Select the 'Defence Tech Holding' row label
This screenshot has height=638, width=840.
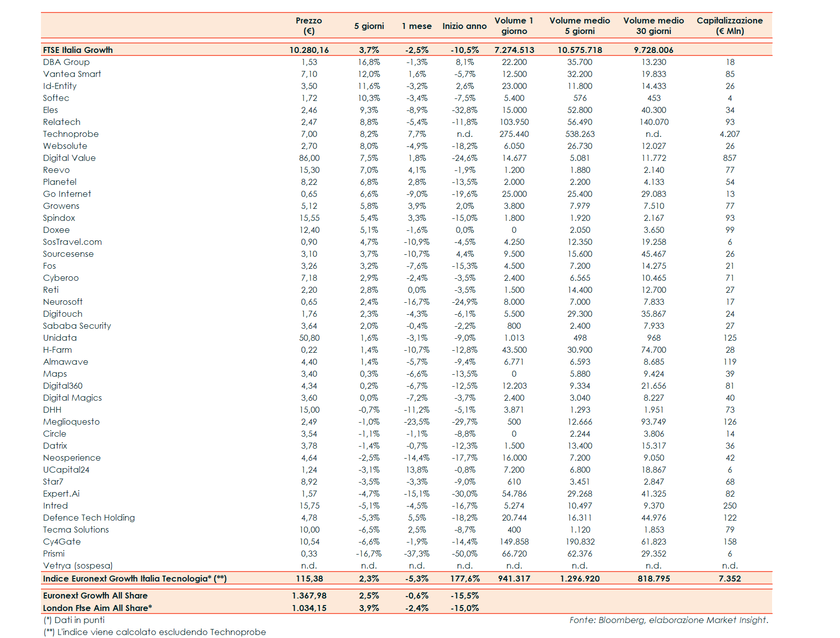pyautogui.click(x=89, y=518)
